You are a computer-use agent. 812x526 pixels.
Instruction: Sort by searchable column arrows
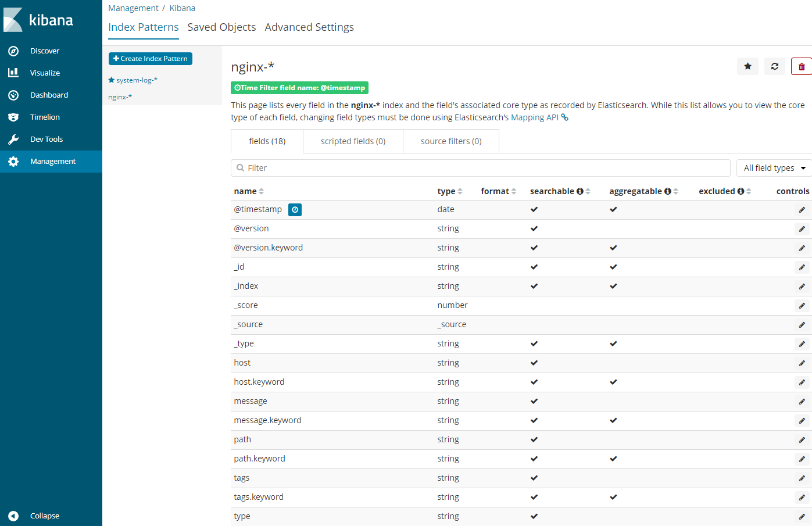pyautogui.click(x=588, y=191)
